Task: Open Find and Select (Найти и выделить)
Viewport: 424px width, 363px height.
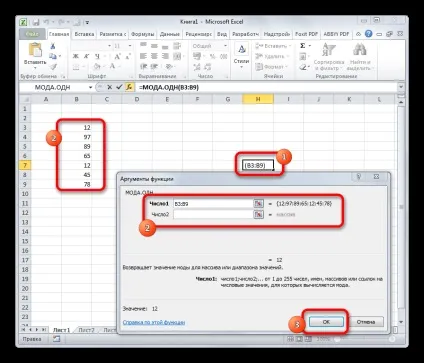Action: coord(360,57)
